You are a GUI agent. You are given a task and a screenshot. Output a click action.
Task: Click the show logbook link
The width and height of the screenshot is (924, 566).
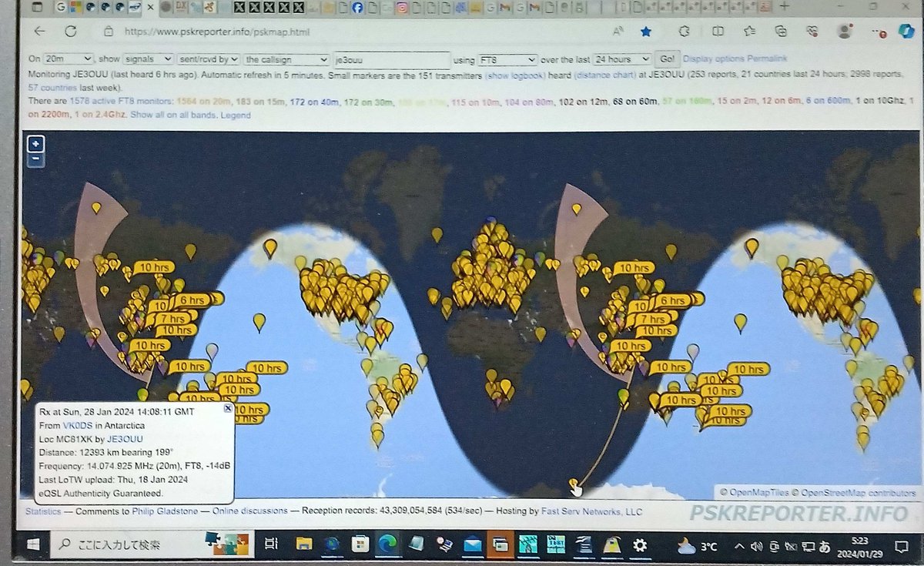516,75
